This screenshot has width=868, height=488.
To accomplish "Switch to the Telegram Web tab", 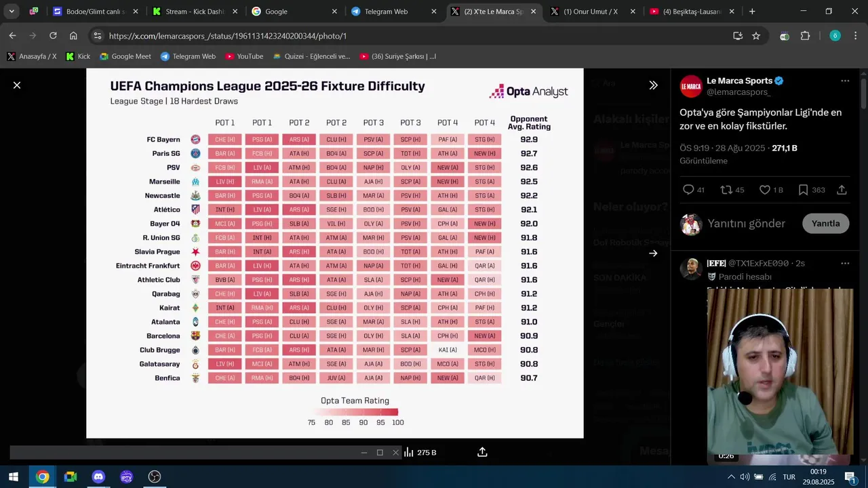I will tap(393, 12).
